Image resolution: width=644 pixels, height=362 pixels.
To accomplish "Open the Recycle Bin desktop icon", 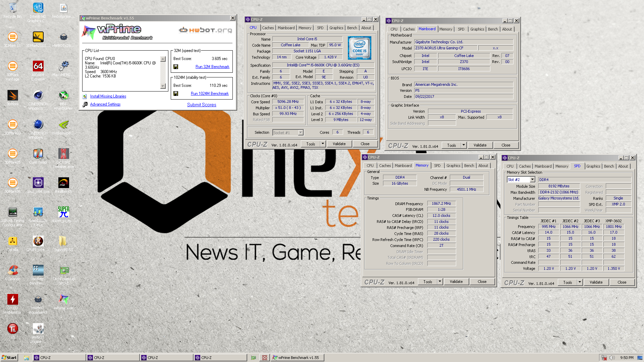I will [x=12, y=10].
